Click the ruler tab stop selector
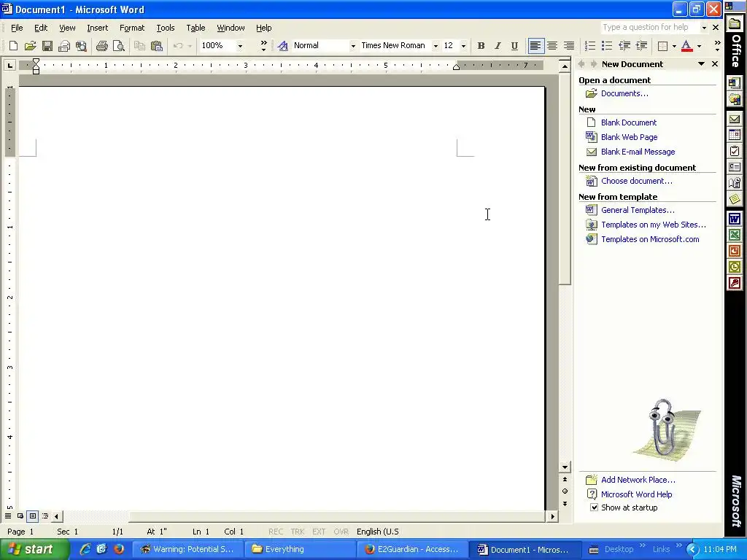747x560 pixels. 9,65
